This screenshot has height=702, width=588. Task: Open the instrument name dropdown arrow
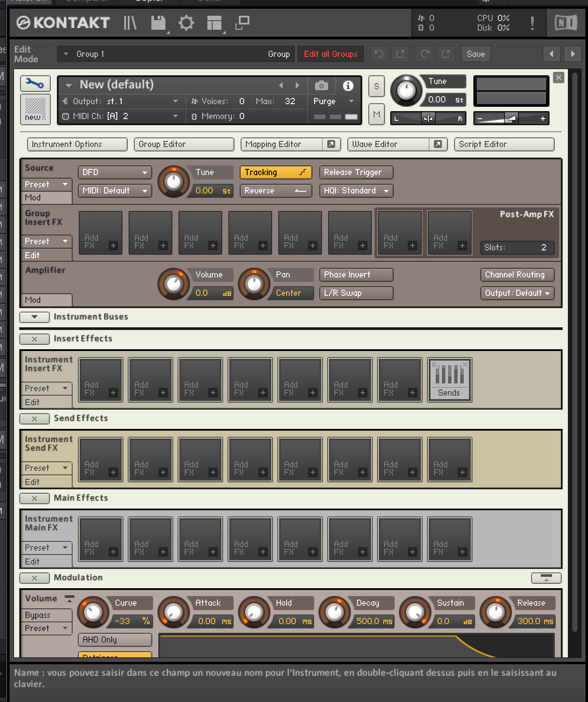(x=68, y=85)
